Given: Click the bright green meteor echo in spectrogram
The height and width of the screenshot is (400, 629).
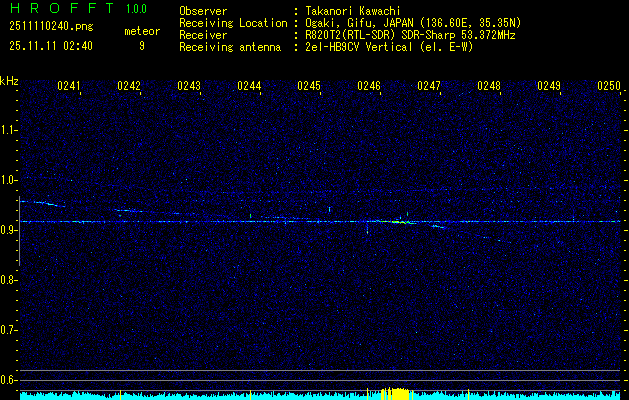Looking at the screenshot, I should tap(400, 222).
